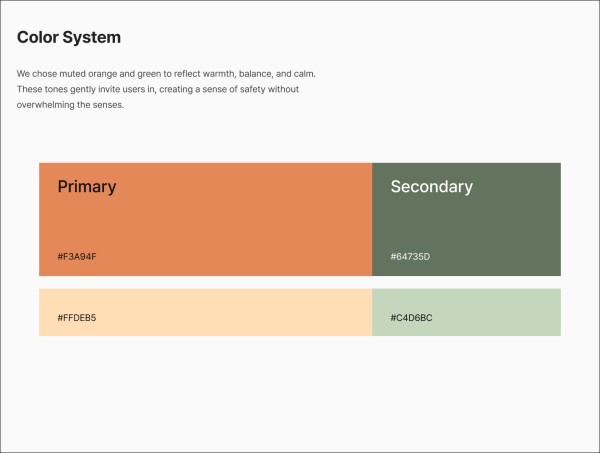Select the #64735D hex code text
The width and height of the screenshot is (600, 453).
[x=410, y=257]
